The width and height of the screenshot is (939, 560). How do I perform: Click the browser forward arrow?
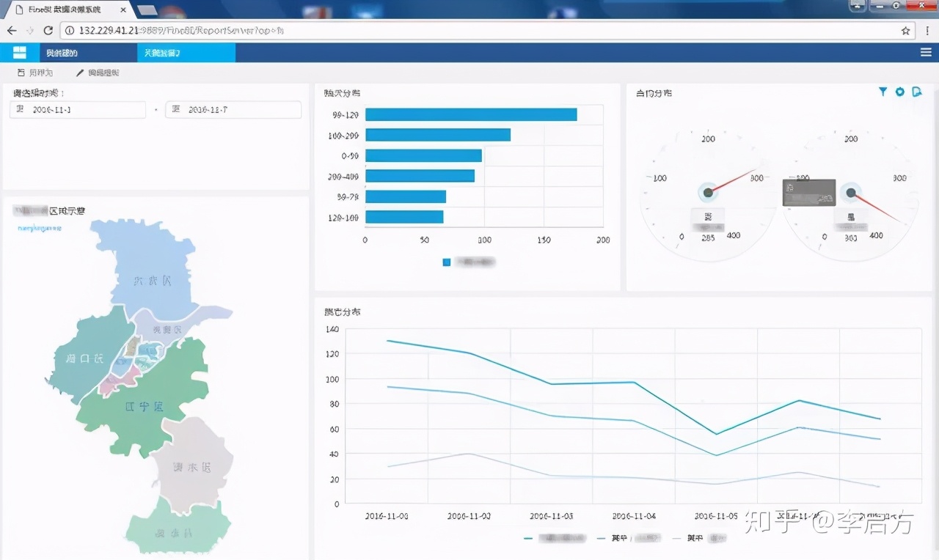(30, 31)
